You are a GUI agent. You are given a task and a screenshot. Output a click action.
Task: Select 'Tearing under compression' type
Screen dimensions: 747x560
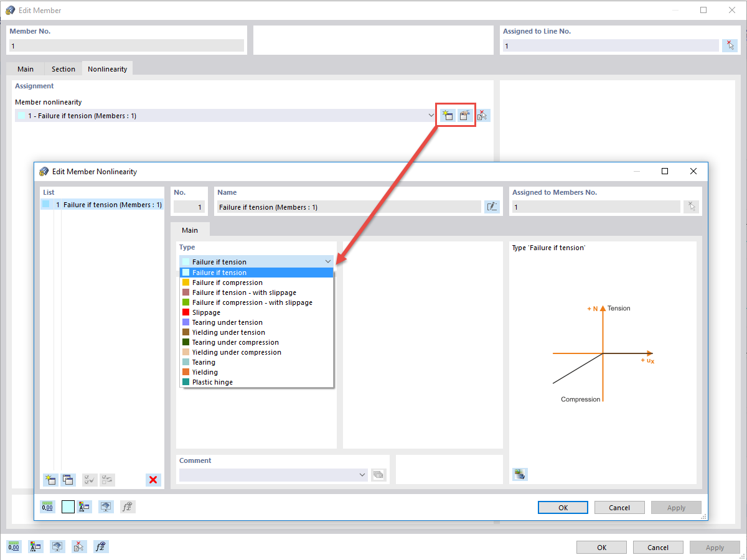click(256, 342)
